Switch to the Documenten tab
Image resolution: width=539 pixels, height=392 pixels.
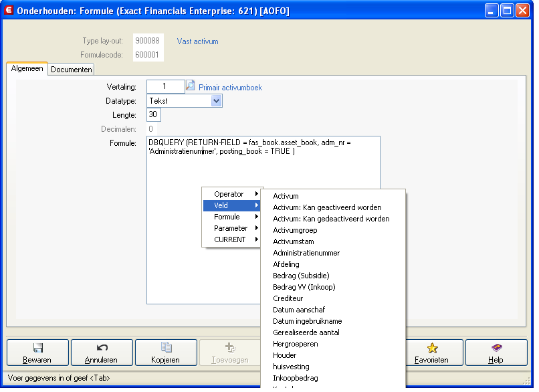(x=72, y=70)
